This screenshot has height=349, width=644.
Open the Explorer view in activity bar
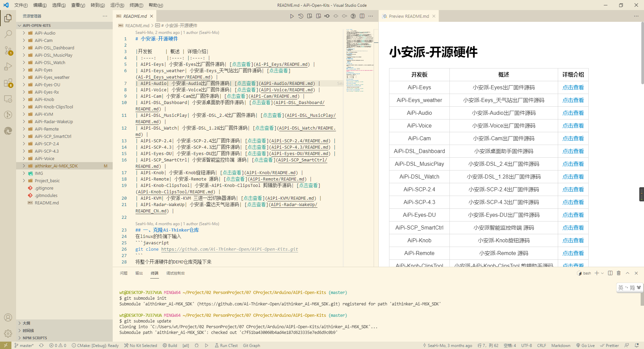[x=8, y=18]
